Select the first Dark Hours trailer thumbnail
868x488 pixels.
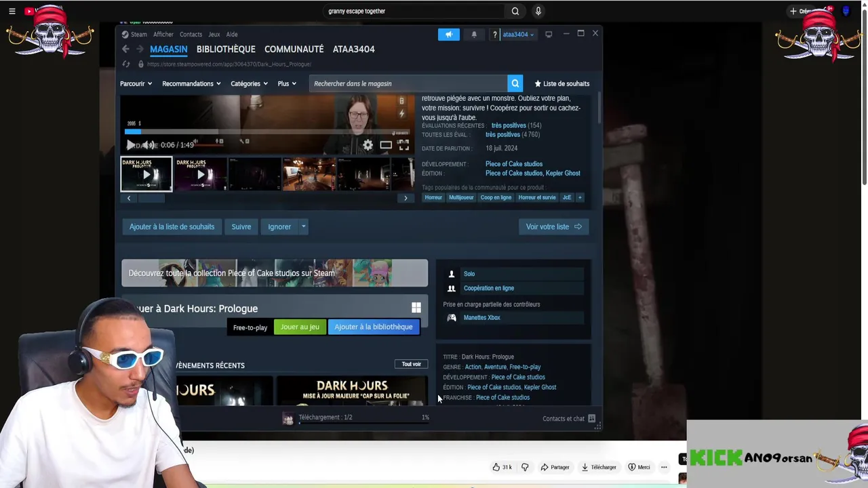coord(146,174)
